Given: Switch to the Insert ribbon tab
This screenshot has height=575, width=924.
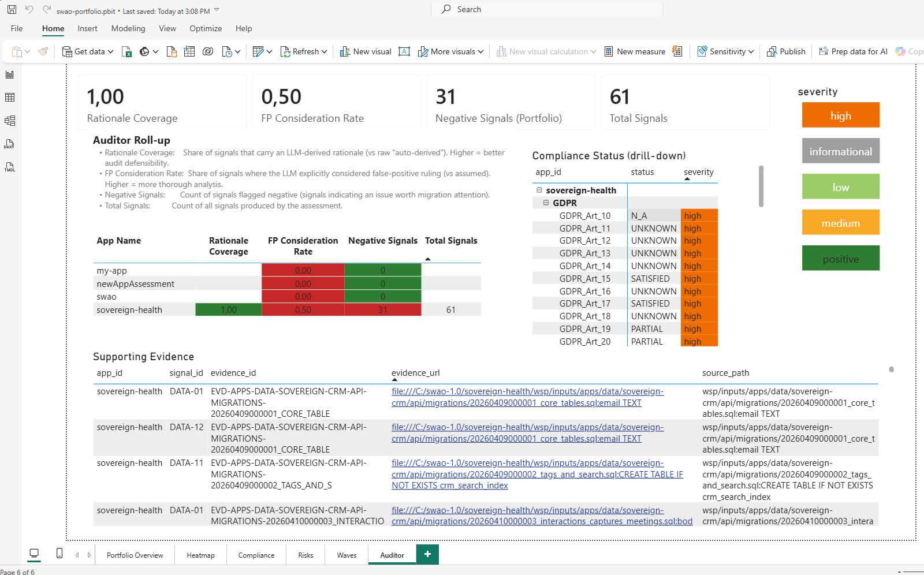Looking at the screenshot, I should click(88, 28).
